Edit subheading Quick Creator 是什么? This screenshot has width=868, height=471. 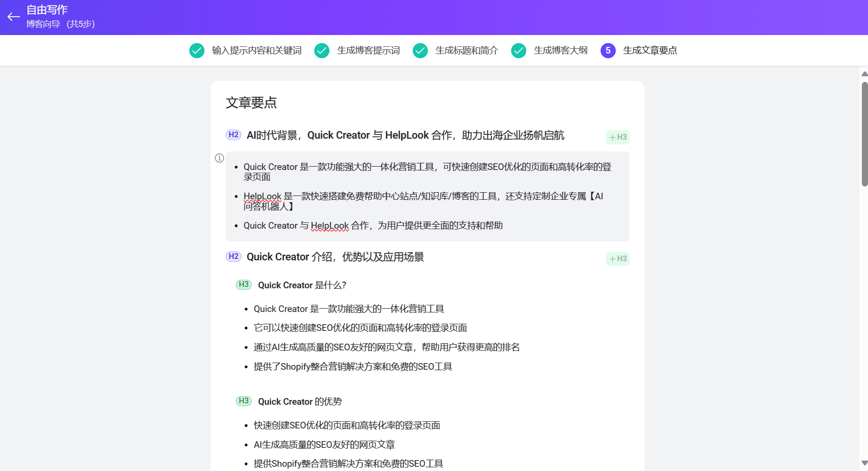[302, 285]
